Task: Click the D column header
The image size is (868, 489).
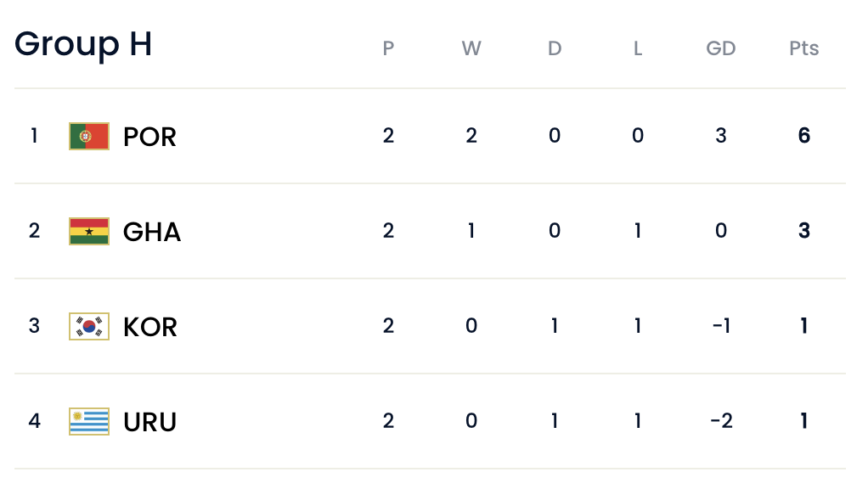Action: [x=555, y=48]
